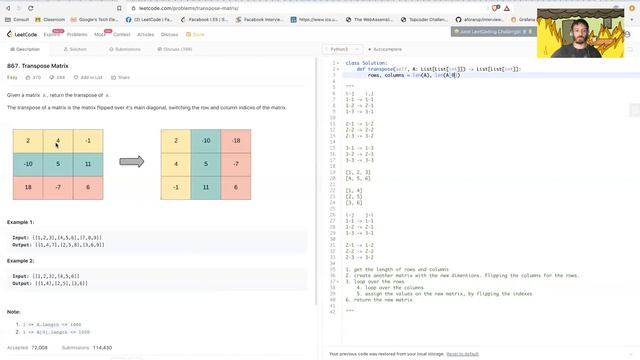The width and height of the screenshot is (640, 360).
Task: Open the Mock menu item
Action: point(100,34)
